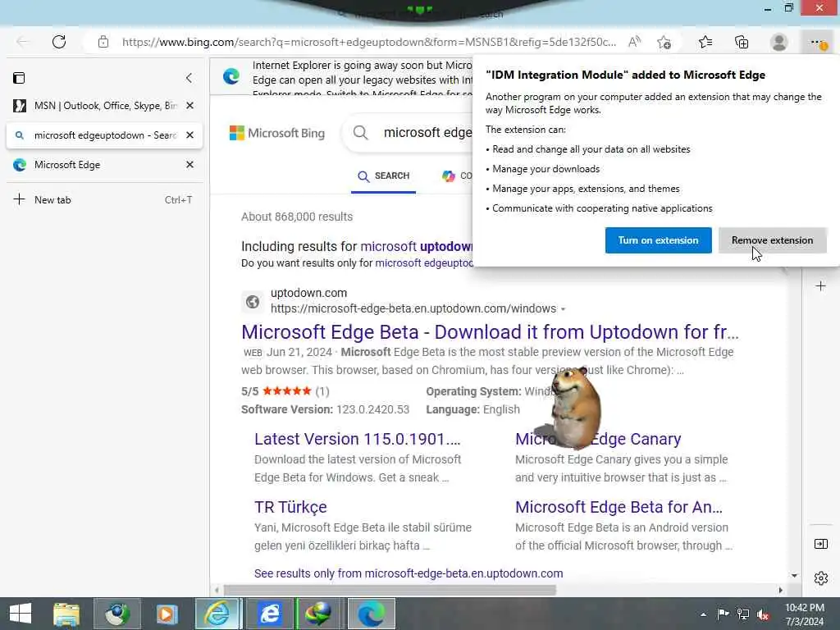840x630 pixels.
Task: Open sidebar settings gear icon
Action: pos(820,578)
